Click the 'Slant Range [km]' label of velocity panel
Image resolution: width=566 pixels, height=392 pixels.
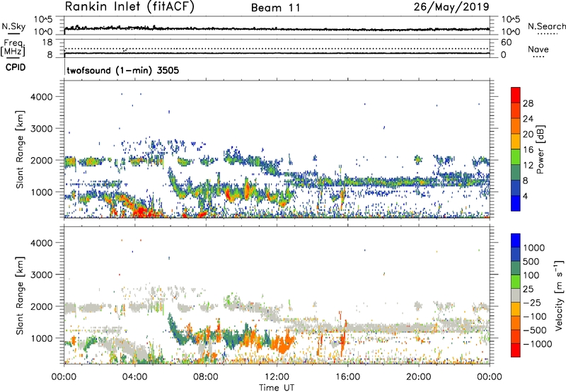[x=20, y=295]
